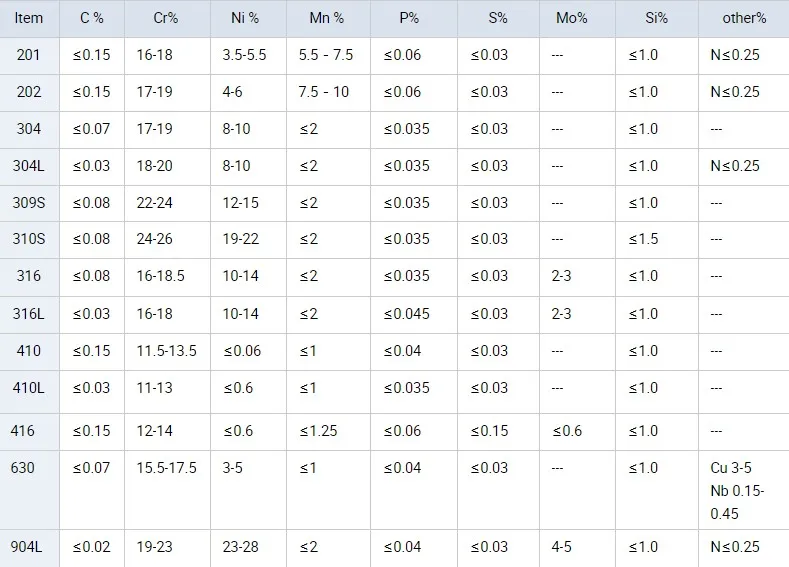The width and height of the screenshot is (789, 567).
Task: Select the ≤0.6 molybdenum cell
Action: point(568,431)
